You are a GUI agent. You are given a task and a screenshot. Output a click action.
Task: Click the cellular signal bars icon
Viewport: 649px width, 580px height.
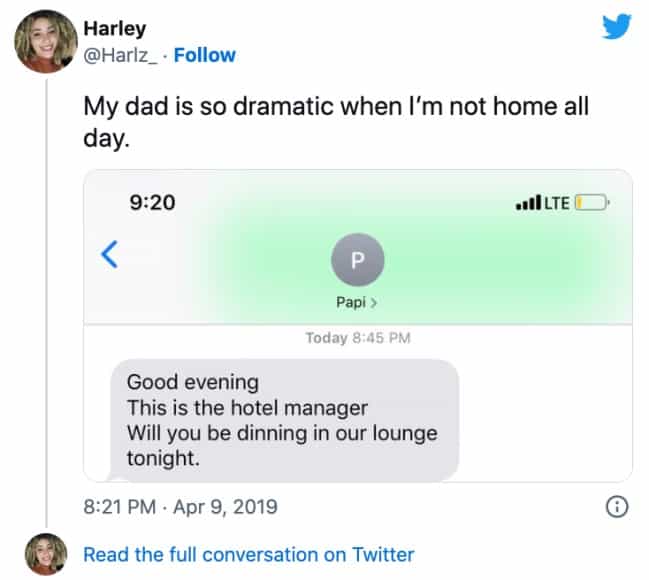[x=527, y=204]
